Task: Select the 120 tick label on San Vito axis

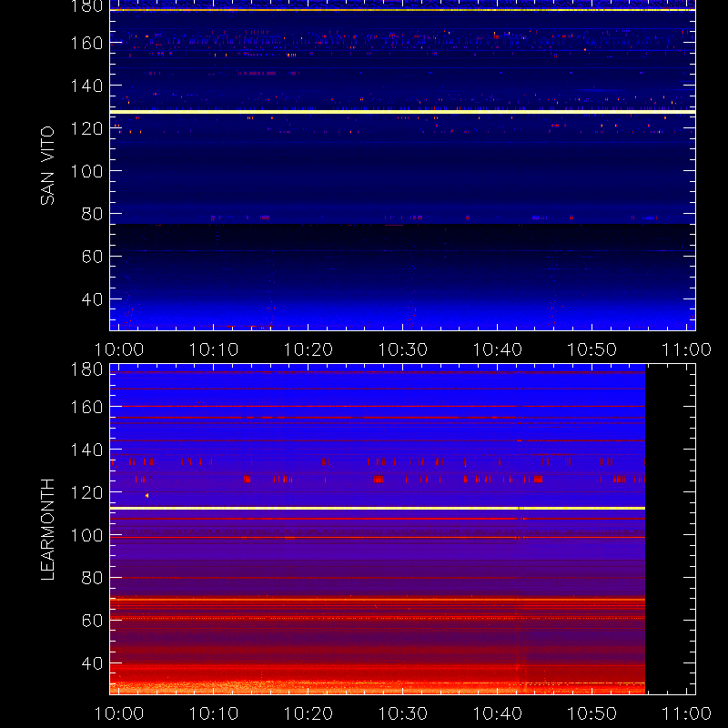Action: click(x=86, y=128)
